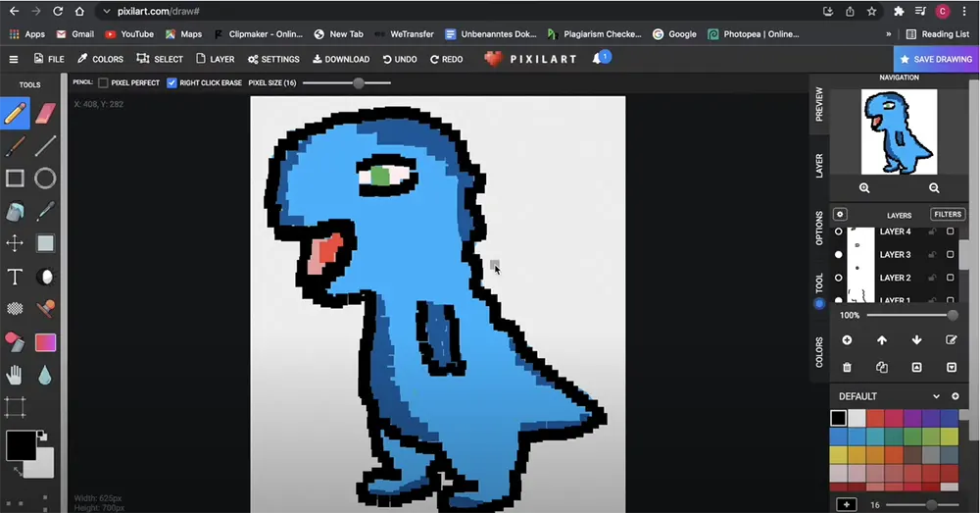Viewport: 980px width, 513px height.
Task: Adjust the Pixel Size slider
Action: pos(347,82)
